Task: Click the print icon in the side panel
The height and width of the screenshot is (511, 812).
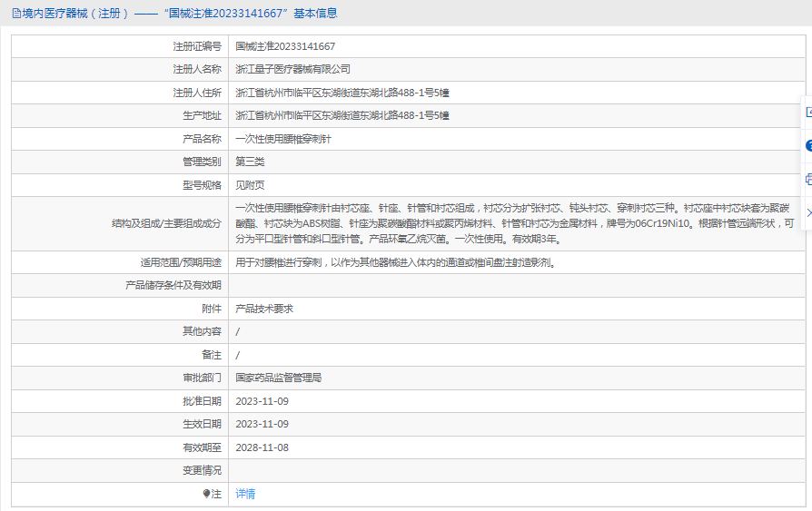Action: (x=809, y=180)
